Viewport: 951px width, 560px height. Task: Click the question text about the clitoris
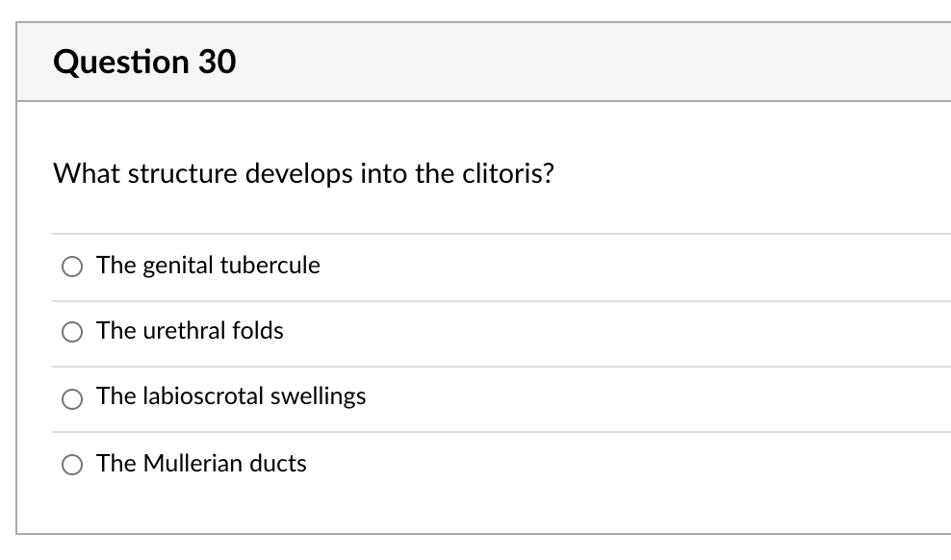coord(303,174)
